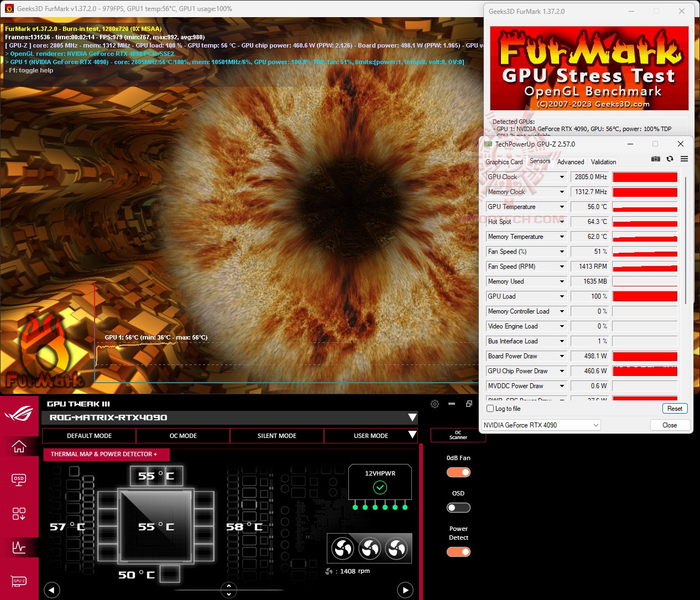Open the OSD settings sidebar icon

(x=19, y=479)
